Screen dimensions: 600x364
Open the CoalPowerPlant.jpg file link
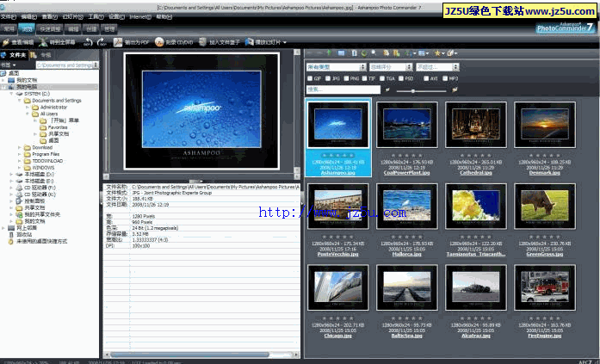click(407, 173)
